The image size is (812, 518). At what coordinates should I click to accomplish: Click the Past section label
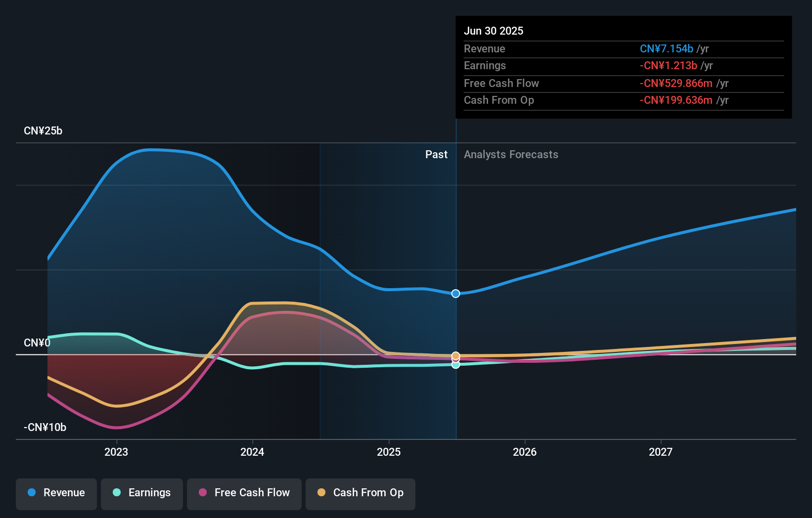click(436, 155)
